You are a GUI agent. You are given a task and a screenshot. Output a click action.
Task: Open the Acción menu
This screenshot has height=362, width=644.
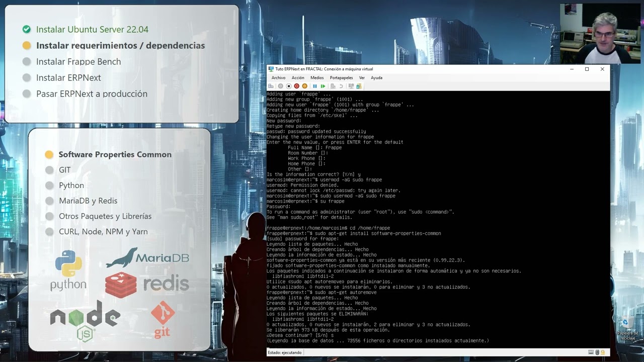pos(298,78)
